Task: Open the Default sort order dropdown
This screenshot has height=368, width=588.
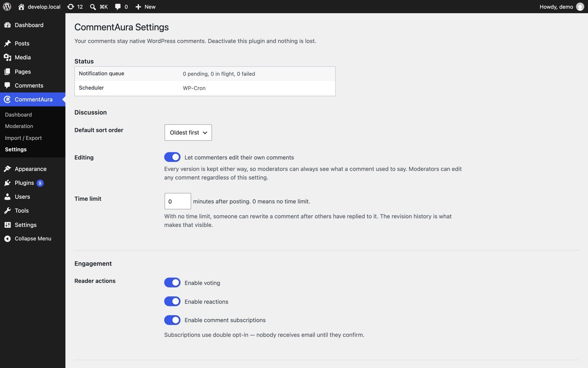Action: point(188,132)
